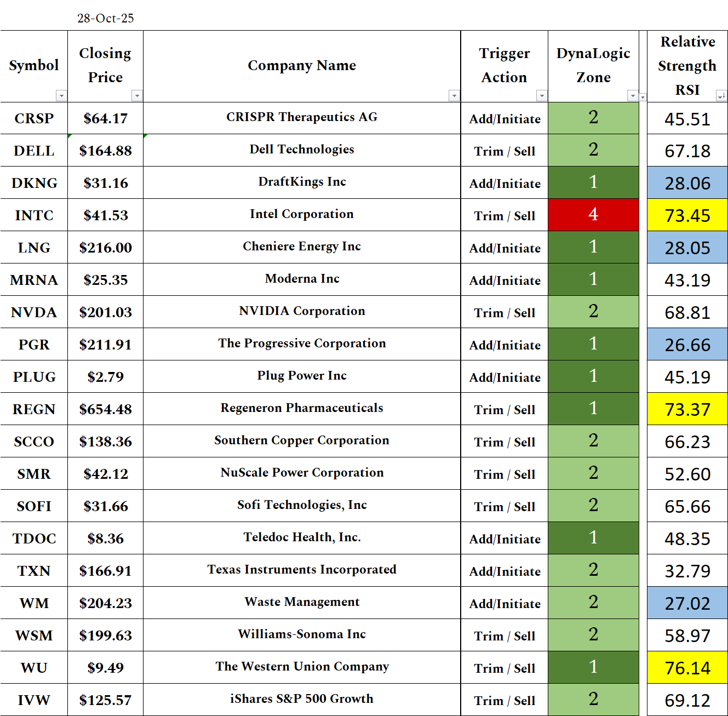Select the Trigger Action header cell
This screenshot has height=716, width=728.
(x=505, y=66)
